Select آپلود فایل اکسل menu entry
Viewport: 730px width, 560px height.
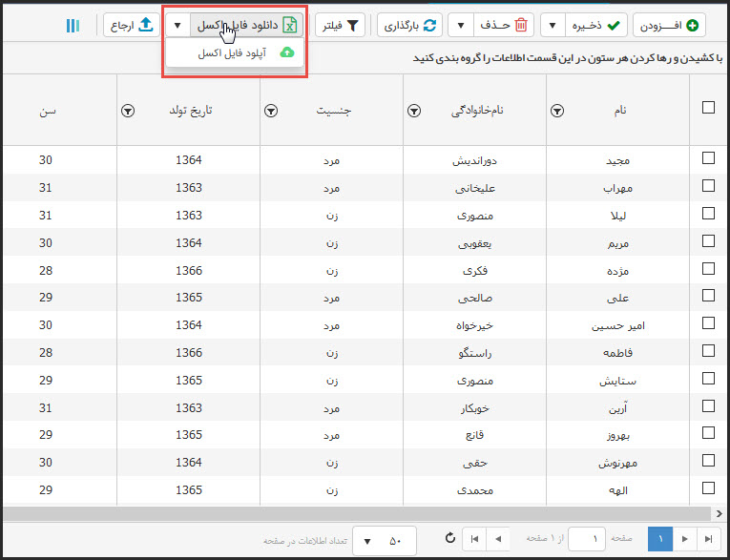235,52
